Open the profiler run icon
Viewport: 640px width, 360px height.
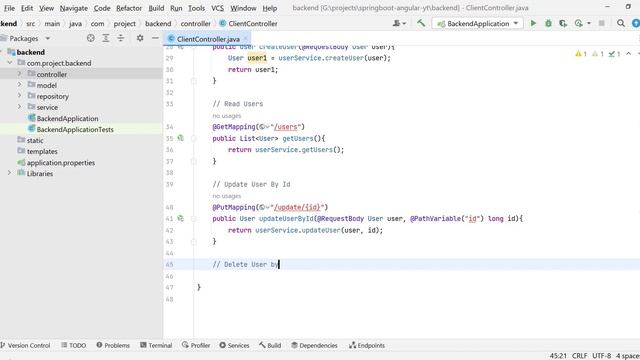click(x=579, y=24)
